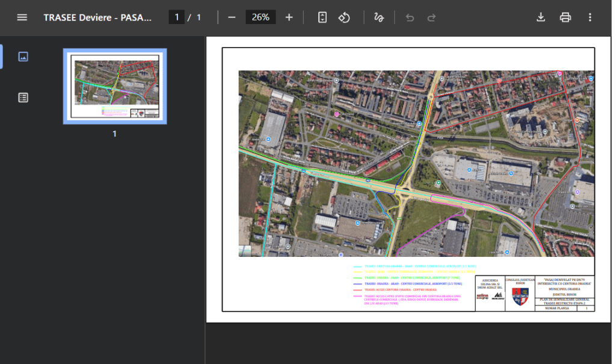Viewport: 616px width, 364px height.
Task: Click the undo arrow icon
Action: (410, 17)
